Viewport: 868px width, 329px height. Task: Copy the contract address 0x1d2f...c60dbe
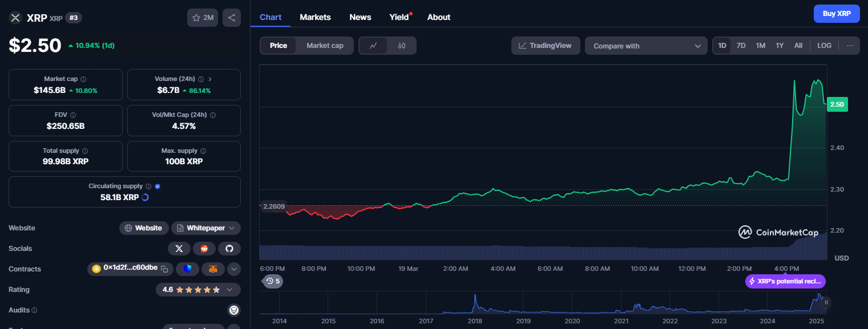click(164, 269)
